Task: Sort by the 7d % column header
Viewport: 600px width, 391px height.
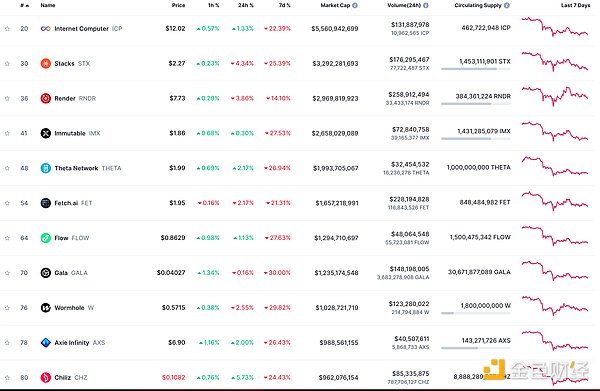Action: (284, 5)
